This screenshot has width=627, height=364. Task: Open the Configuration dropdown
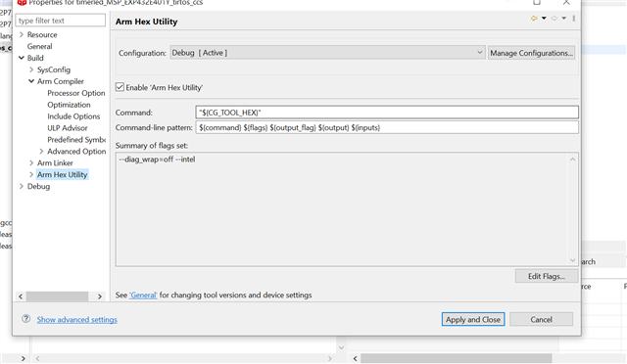(x=327, y=53)
